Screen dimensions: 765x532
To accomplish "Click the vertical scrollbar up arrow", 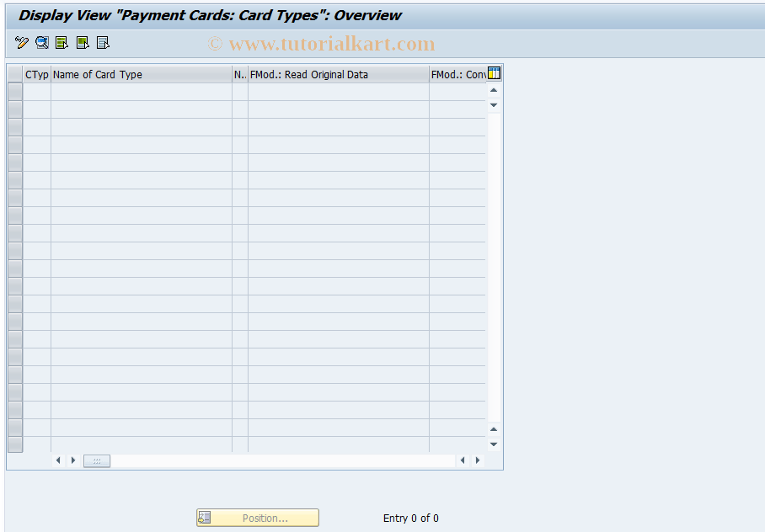I will click(493, 89).
